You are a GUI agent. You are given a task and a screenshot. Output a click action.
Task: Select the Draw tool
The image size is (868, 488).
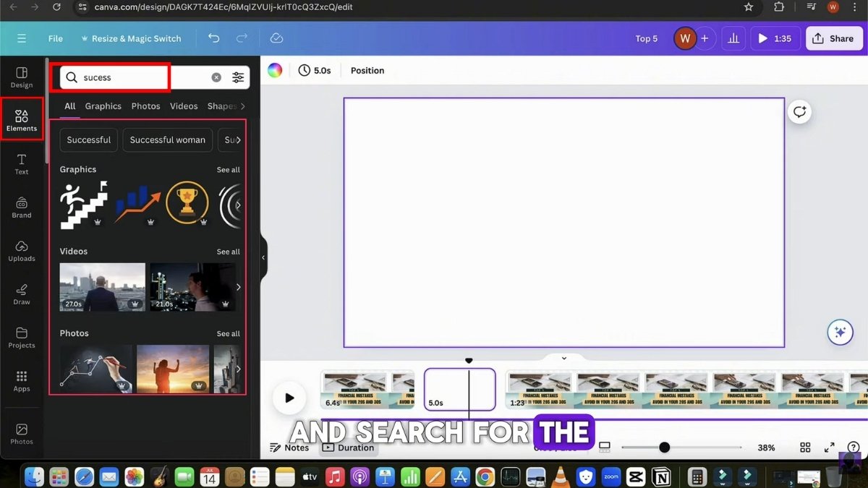(x=21, y=294)
